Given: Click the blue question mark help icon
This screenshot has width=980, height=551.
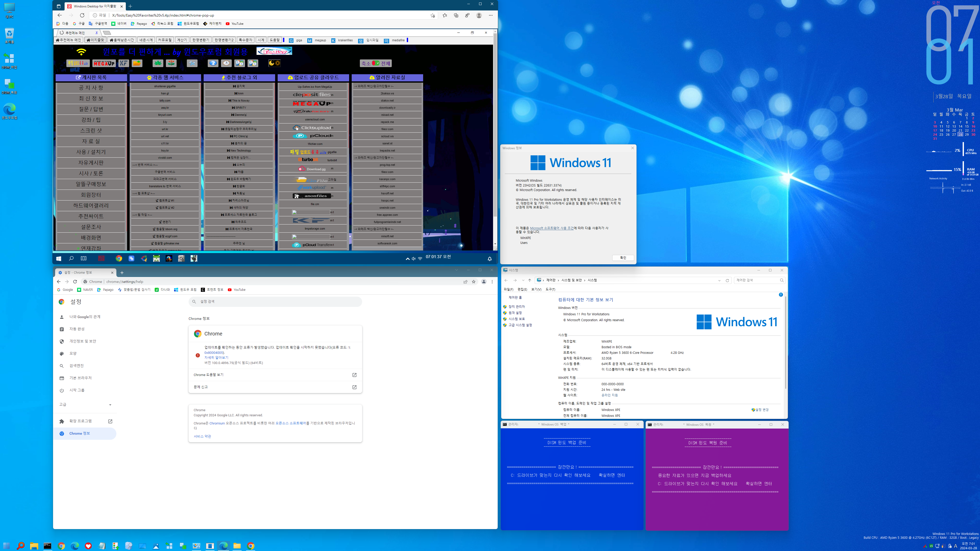Looking at the screenshot, I should [213, 63].
